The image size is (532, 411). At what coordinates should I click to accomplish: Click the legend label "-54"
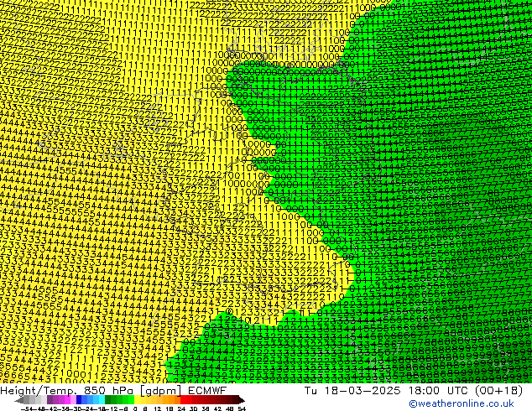27,408
